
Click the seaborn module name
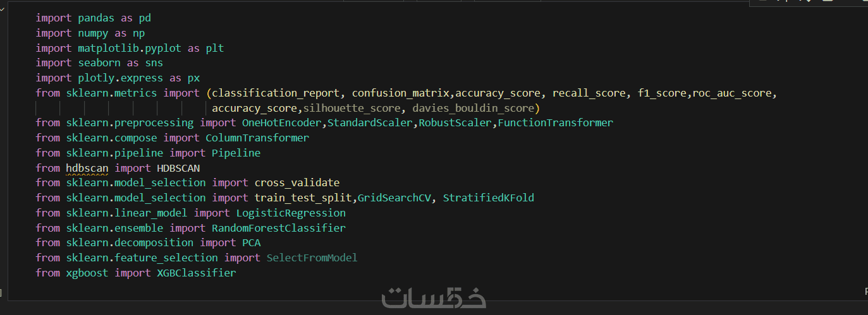(x=99, y=63)
